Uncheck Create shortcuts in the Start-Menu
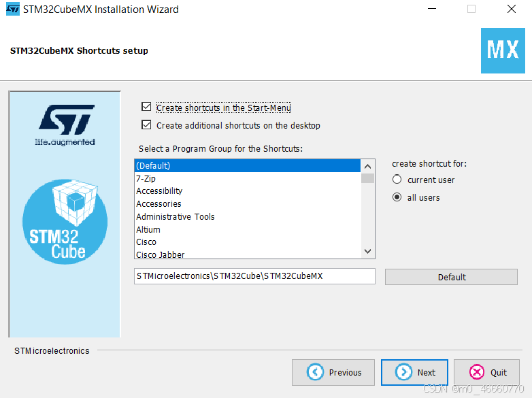 tap(146, 107)
